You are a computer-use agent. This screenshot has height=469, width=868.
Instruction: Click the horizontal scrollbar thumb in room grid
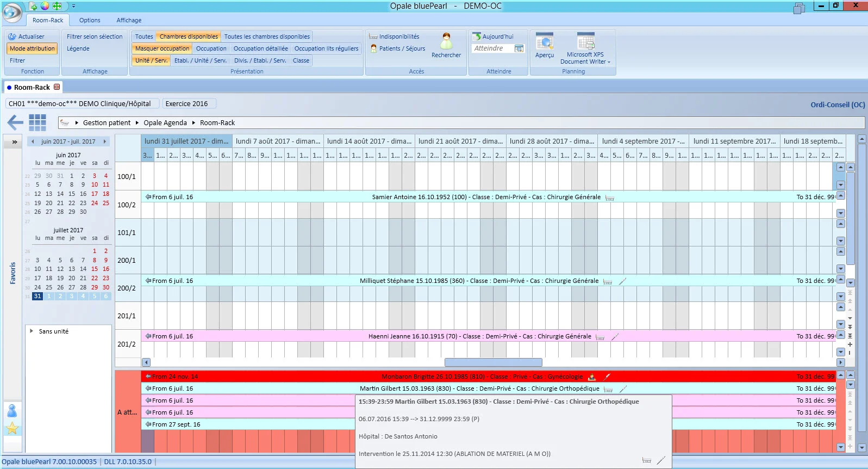494,362
